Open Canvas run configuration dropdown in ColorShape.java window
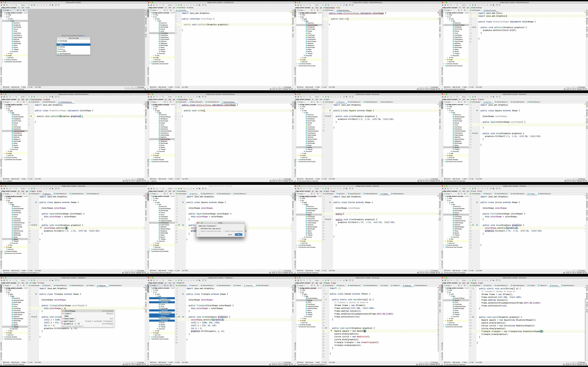This screenshot has height=367, width=588. pyautogui.click(x=170, y=5)
